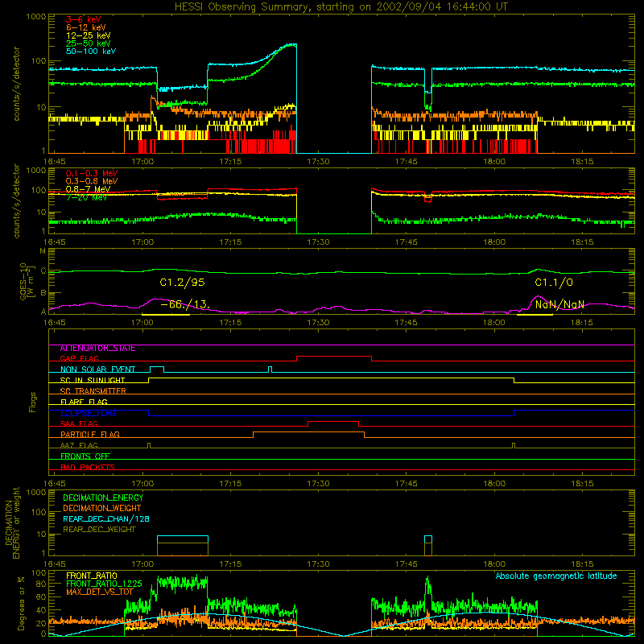Viewport: 644px width, 644px height.
Task: Select the yellow flare interval bar below 'C1.2/95'
Action: point(166,315)
